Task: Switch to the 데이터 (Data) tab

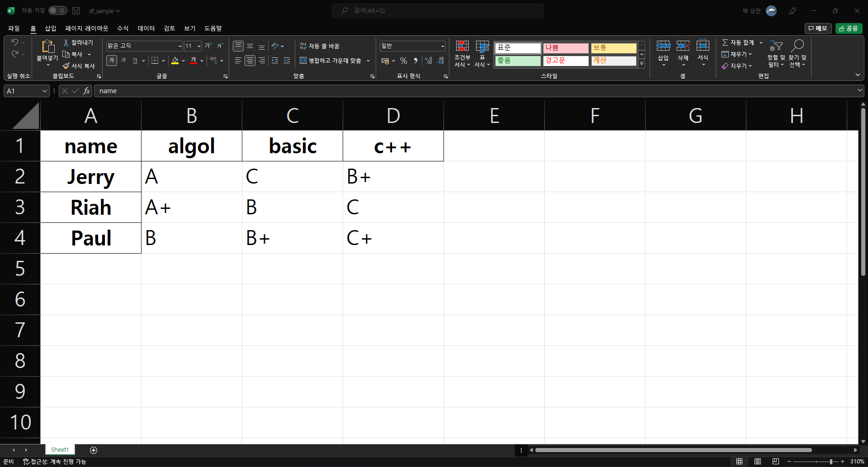Action: tap(146, 28)
